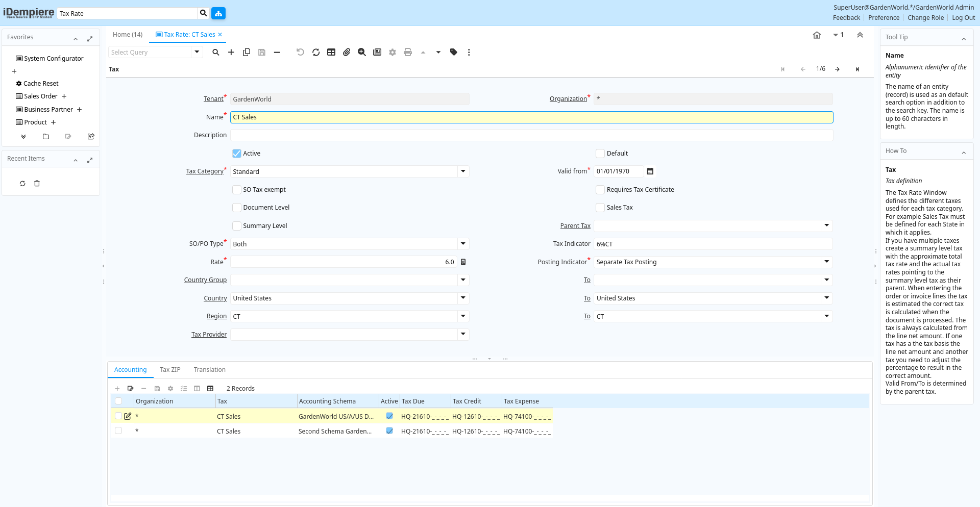Screen dimensions: 980x507
Task: Open the Home (14) tab
Action: coord(128,35)
